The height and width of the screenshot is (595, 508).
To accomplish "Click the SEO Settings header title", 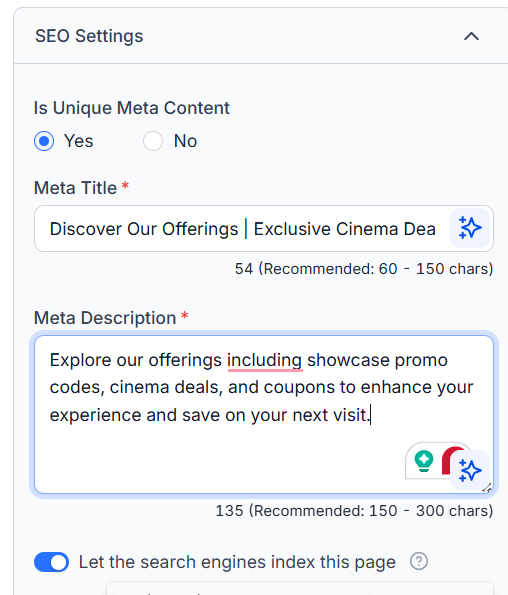I will tap(89, 36).
